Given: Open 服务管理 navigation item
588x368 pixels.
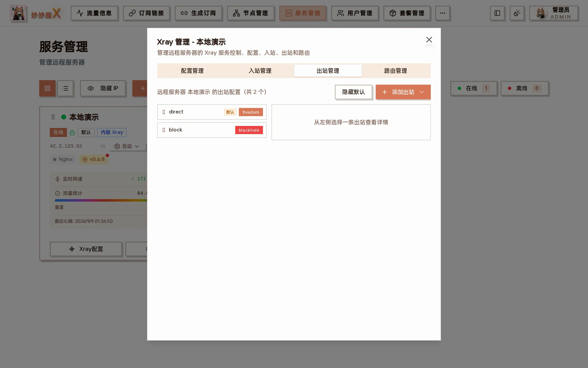Looking at the screenshot, I should [303, 13].
